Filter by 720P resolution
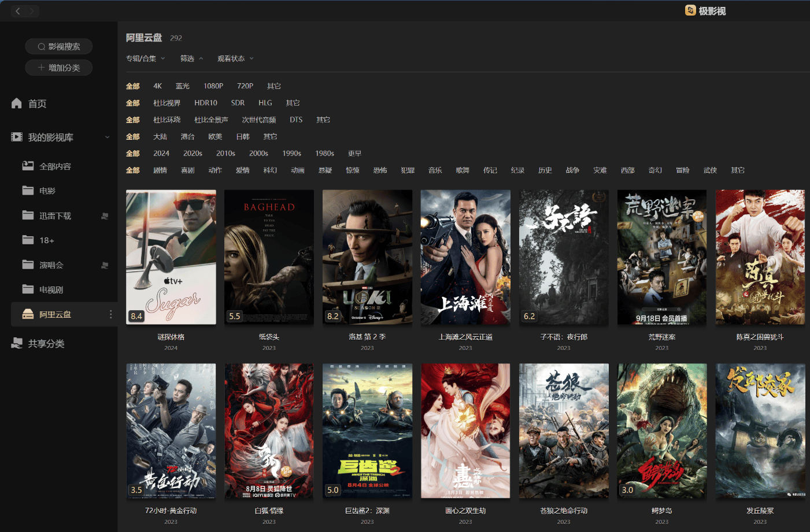Screen dimensions: 810x532 pos(245,86)
